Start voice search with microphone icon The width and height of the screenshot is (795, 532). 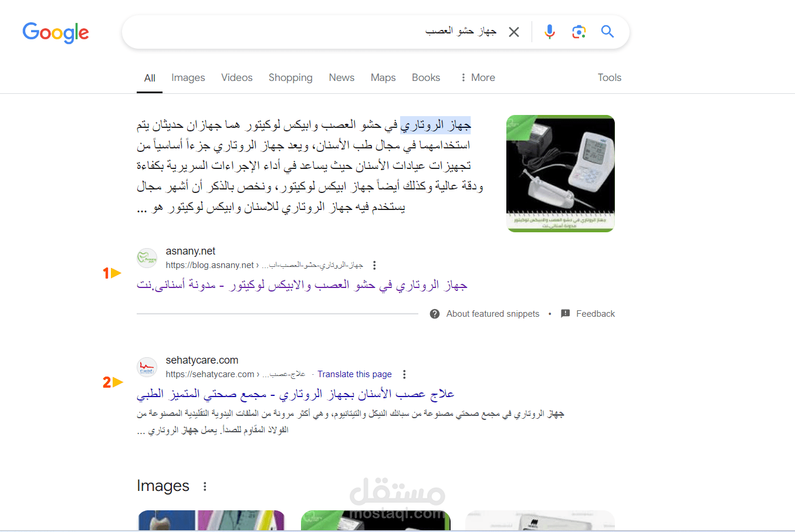point(549,32)
